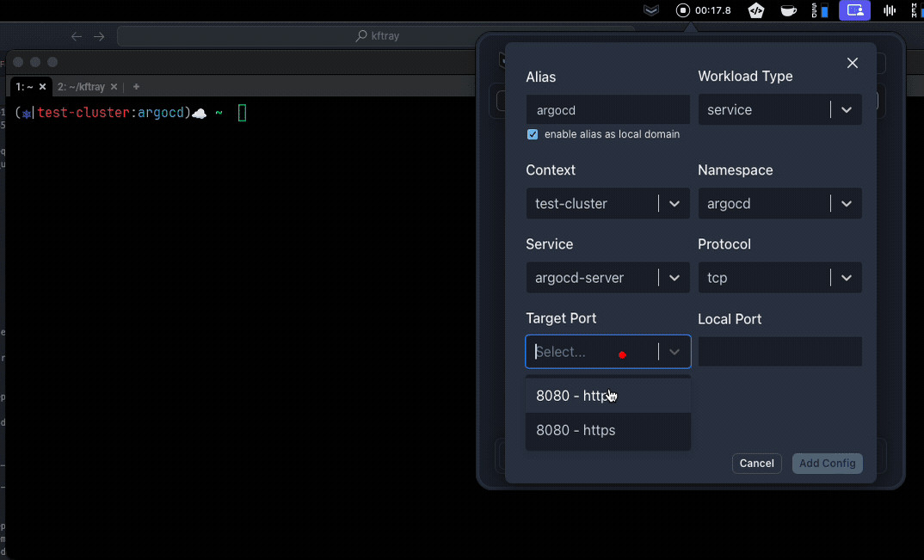
Task: Focus the empty Local Port input field
Action: [779, 351]
